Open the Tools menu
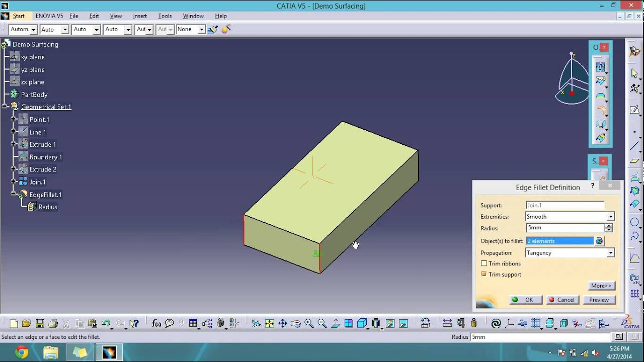This screenshot has height=362, width=644. click(x=165, y=16)
